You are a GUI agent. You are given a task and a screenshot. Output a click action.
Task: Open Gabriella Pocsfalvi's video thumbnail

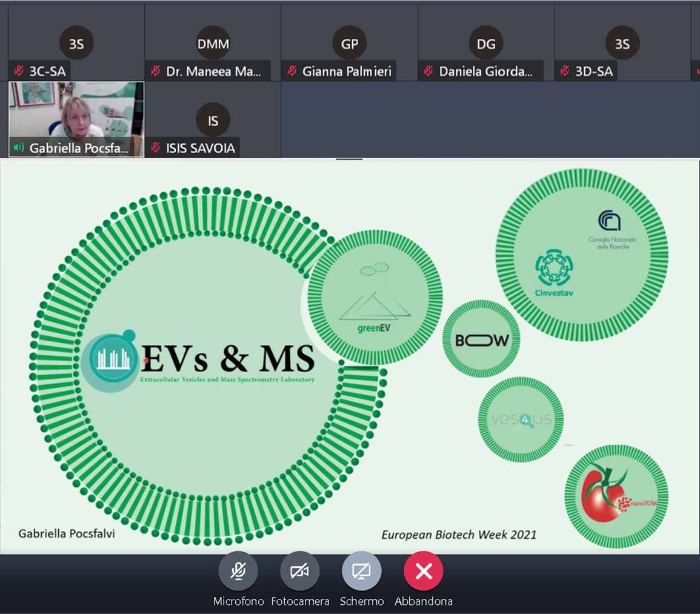coord(76,119)
